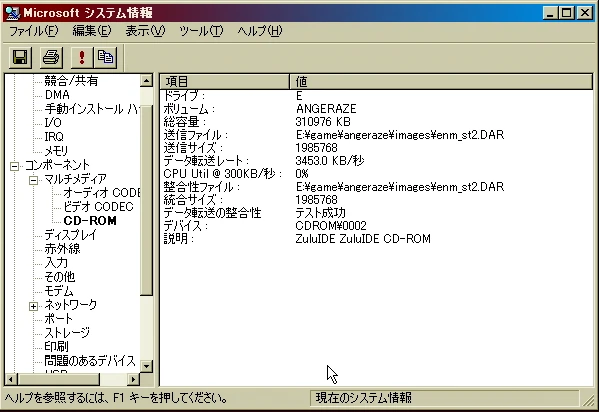Screen dimensions: 599x412
Task: Select I/O in the tree
Action: click(x=53, y=123)
